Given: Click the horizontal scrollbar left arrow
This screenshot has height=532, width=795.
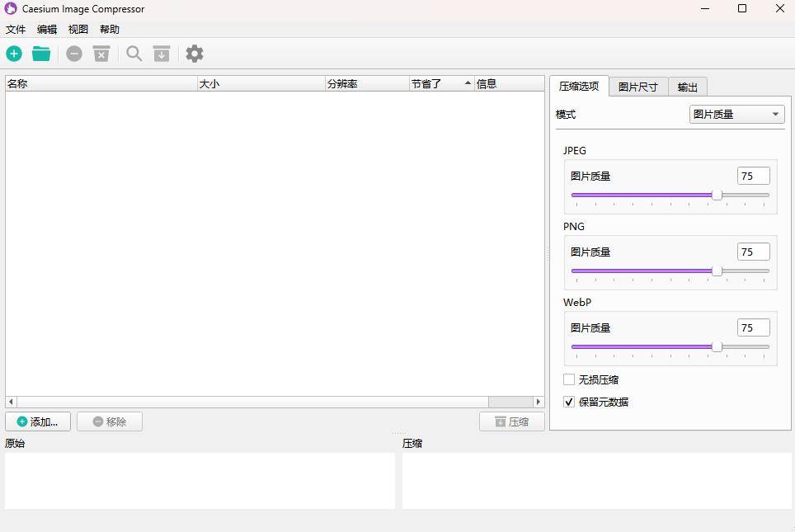Looking at the screenshot, I should click(x=12, y=403).
